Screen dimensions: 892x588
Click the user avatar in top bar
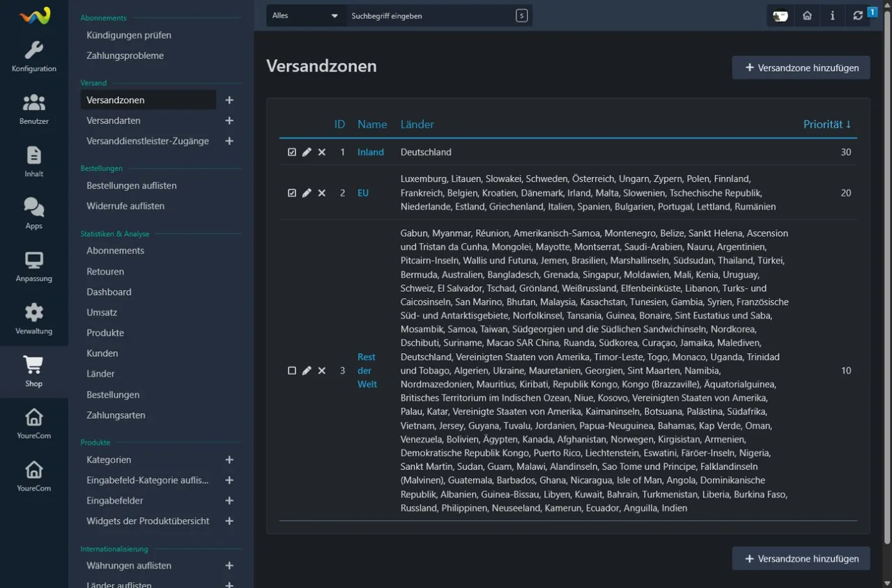click(780, 15)
